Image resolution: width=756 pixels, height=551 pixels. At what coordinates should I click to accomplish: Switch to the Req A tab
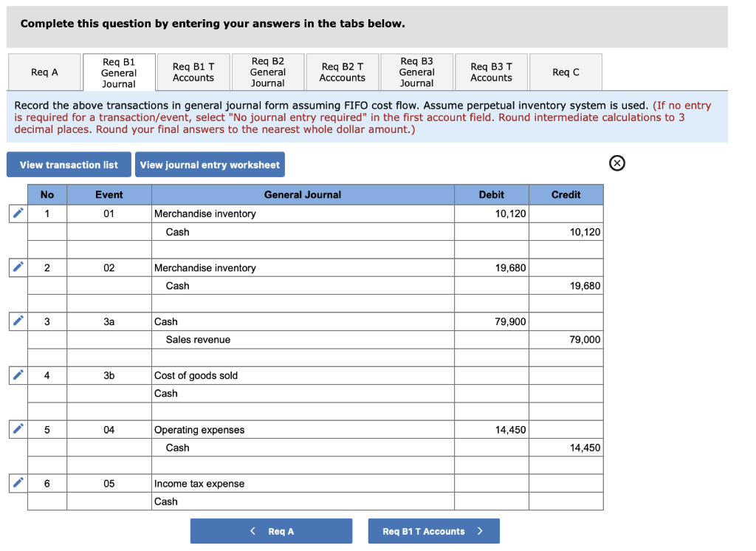pos(44,72)
